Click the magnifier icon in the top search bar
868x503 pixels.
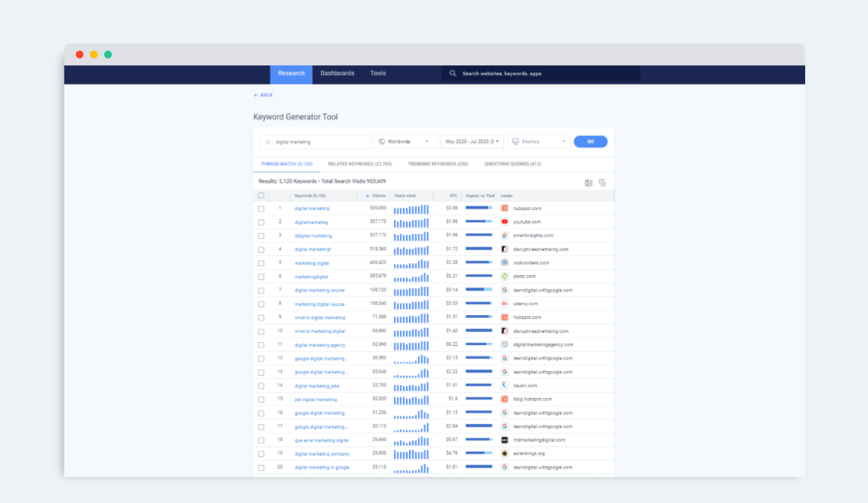[x=453, y=73]
